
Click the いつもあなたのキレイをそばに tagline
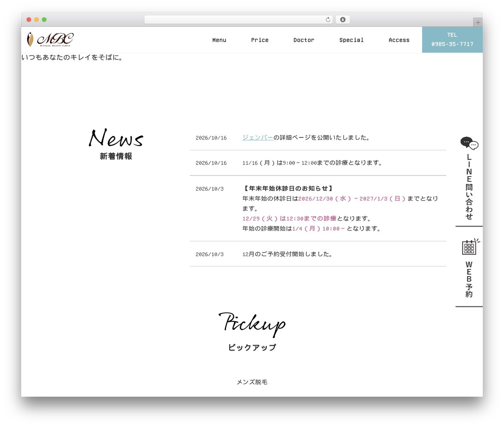tap(73, 58)
